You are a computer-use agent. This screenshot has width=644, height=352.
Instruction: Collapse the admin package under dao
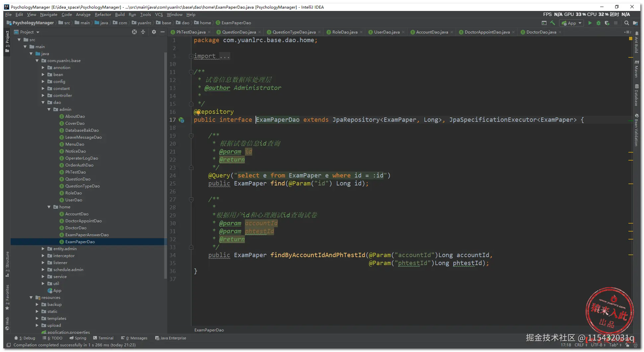pyautogui.click(x=49, y=109)
